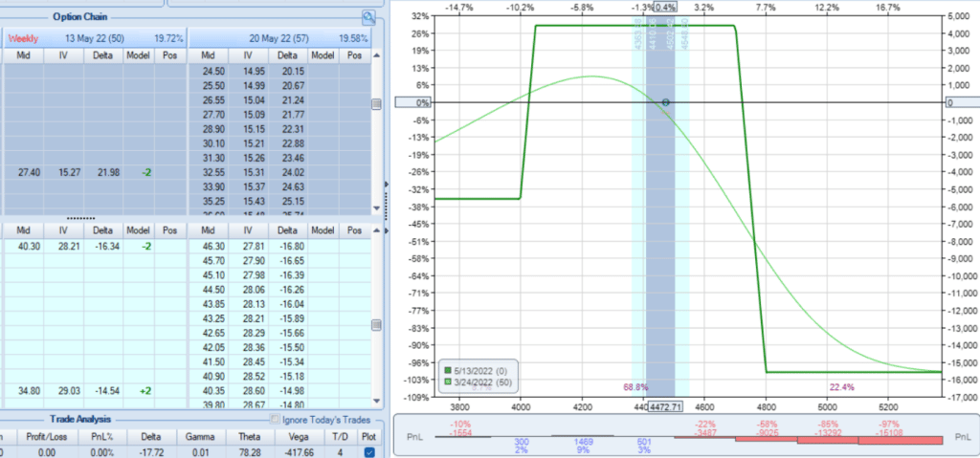Screen dimensions: 980x458
Task: Click the dark green 5/13/2022 legend swatch
Action: click(446, 371)
